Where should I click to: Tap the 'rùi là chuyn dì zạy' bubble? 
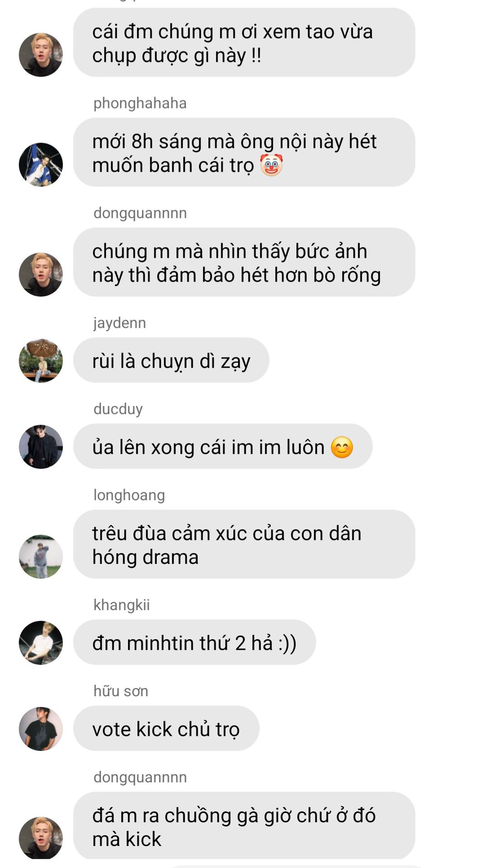click(171, 360)
